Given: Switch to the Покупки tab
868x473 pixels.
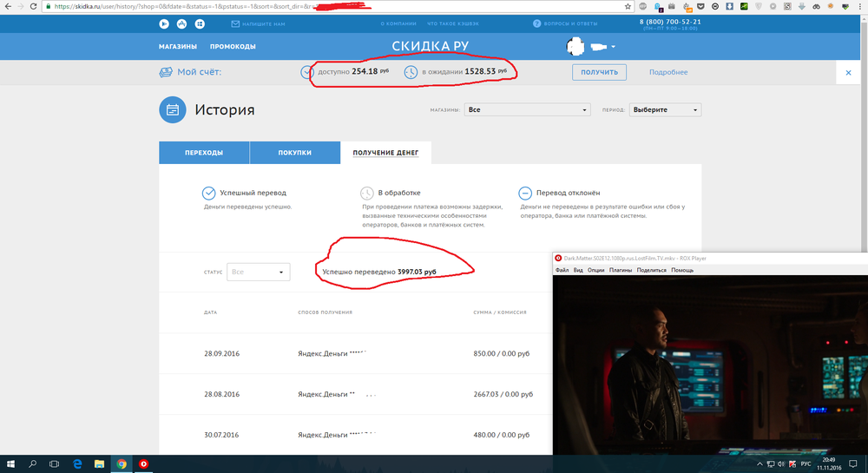Looking at the screenshot, I should pos(294,153).
